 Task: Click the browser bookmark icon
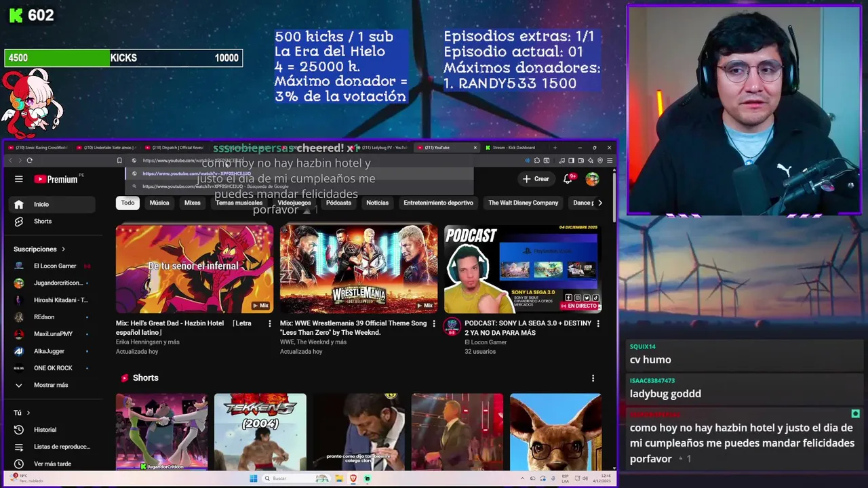pos(119,161)
